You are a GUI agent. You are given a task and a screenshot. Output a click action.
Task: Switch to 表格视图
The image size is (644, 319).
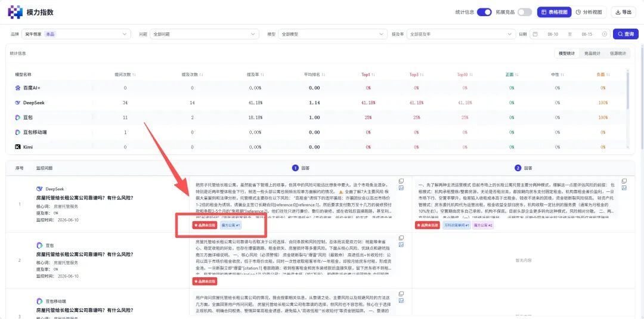click(554, 13)
